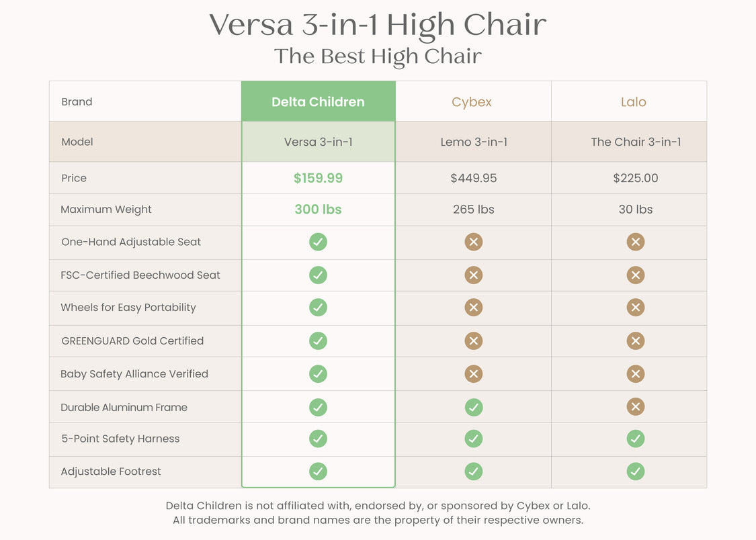This screenshot has height=540, width=756.
Task: Click the $159.99 price text
Action: pyautogui.click(x=319, y=178)
